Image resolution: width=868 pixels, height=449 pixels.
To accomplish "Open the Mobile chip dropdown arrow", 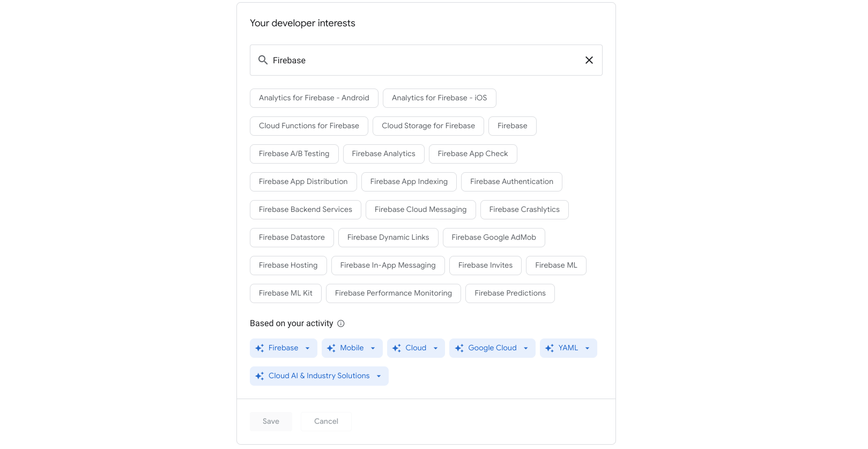I will coord(373,348).
